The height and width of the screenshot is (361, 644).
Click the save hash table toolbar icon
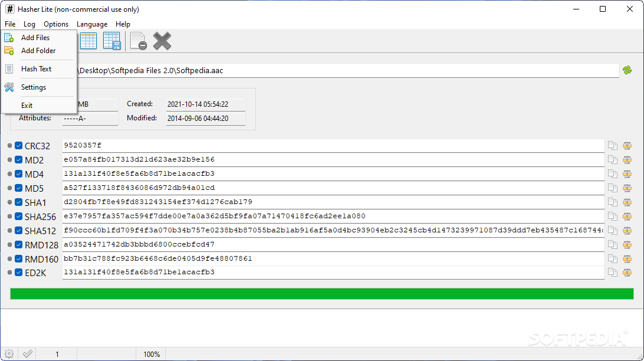click(111, 41)
